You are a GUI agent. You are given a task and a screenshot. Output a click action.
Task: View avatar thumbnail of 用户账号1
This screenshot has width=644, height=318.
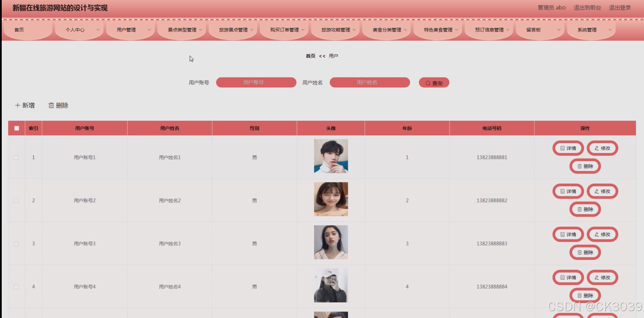(x=331, y=156)
